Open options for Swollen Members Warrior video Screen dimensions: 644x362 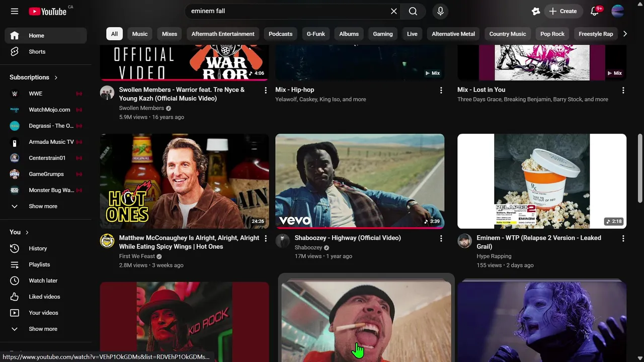coord(266,90)
